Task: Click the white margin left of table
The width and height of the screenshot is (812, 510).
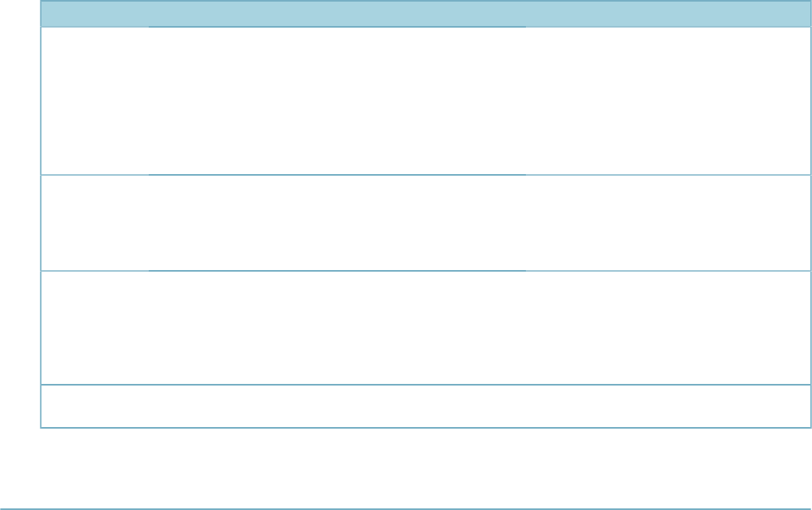Action: [x=20, y=214]
